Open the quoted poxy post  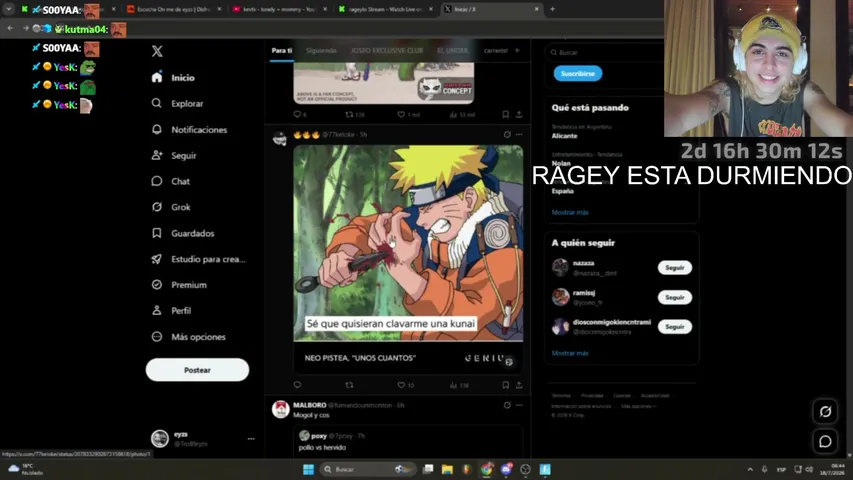[408, 442]
